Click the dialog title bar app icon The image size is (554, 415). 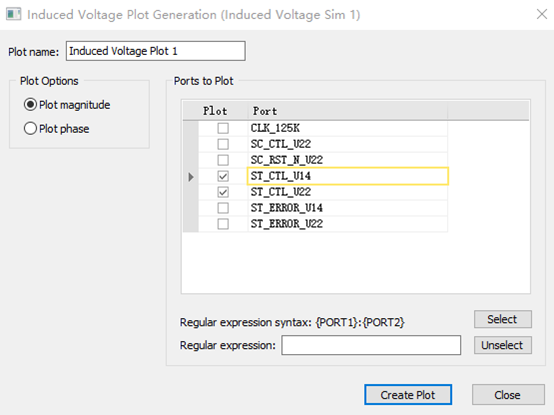point(14,14)
